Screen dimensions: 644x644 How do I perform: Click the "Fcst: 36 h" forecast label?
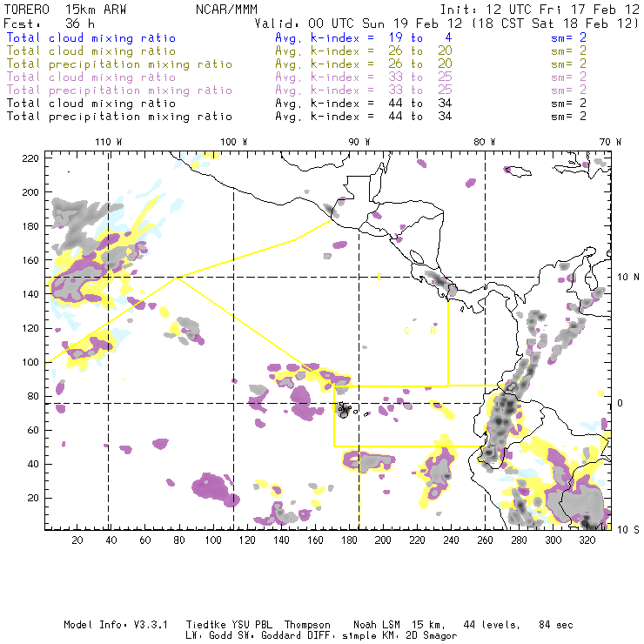pyautogui.click(x=49, y=23)
